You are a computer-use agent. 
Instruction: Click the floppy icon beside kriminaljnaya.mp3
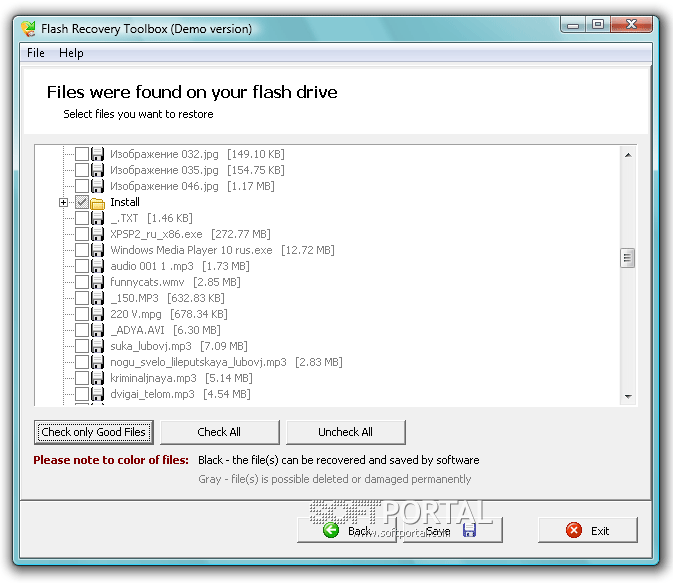(x=97, y=378)
